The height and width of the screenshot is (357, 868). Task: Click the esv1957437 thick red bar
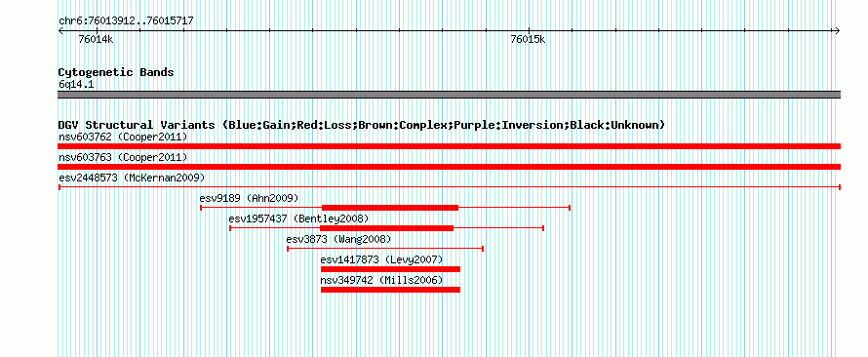[387, 228]
